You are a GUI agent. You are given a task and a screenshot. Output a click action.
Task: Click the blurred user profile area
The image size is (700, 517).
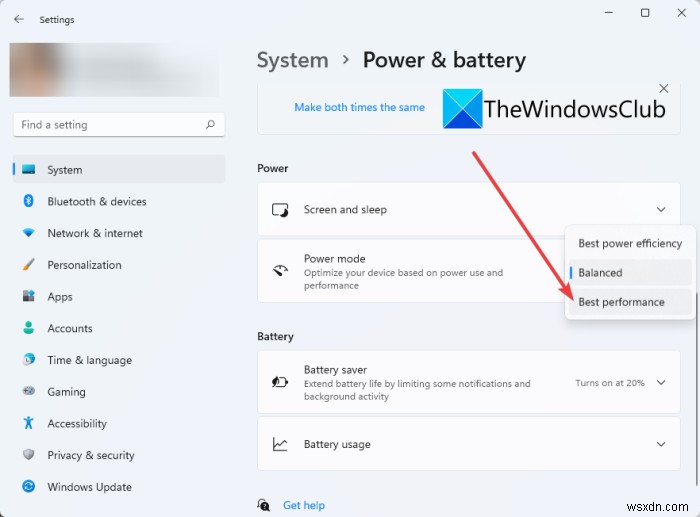click(114, 70)
